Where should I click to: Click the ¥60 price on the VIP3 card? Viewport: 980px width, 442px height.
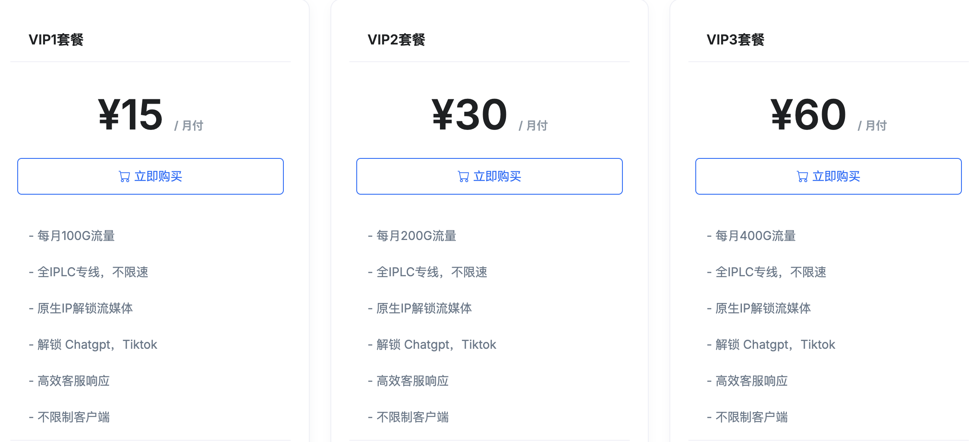point(809,114)
